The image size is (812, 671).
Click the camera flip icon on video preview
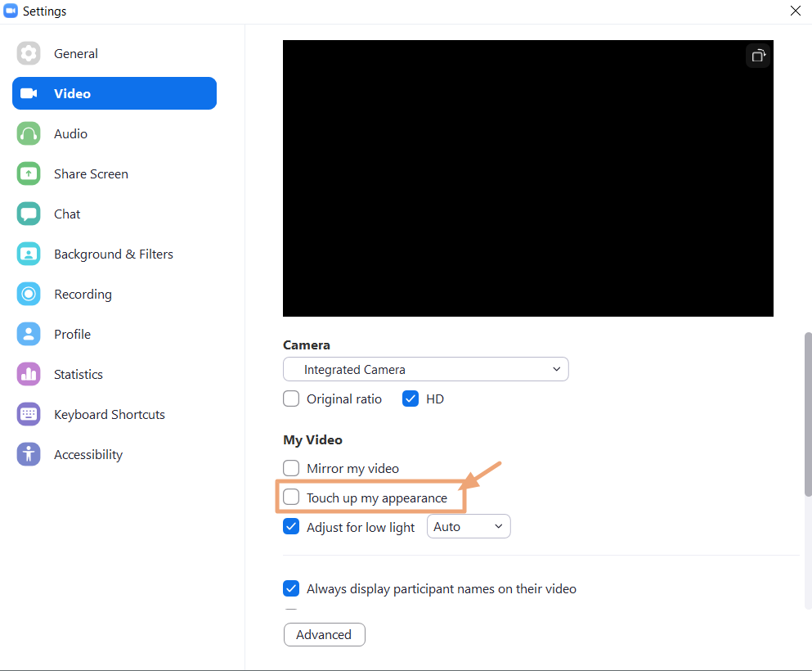[x=757, y=56]
